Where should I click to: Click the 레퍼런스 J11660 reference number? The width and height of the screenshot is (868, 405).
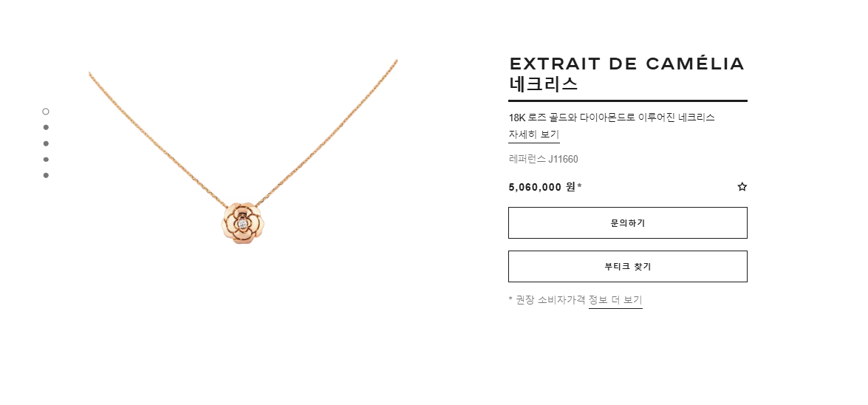[x=543, y=160]
